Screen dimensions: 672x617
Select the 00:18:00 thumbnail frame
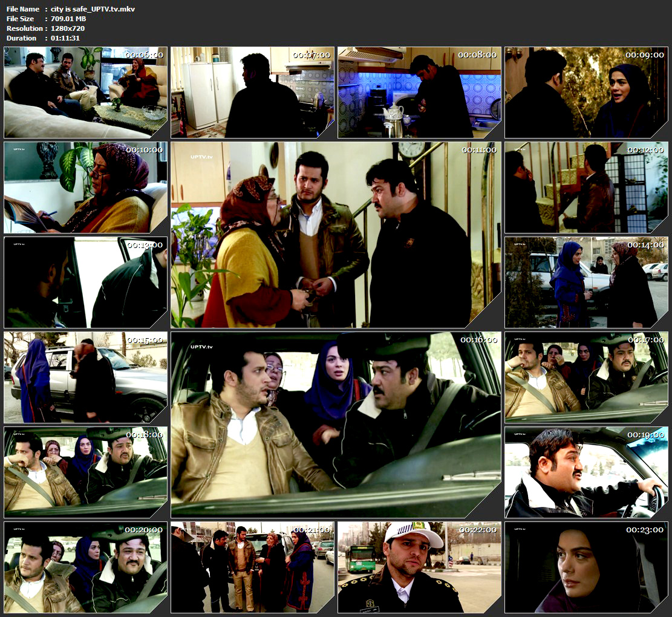86,472
